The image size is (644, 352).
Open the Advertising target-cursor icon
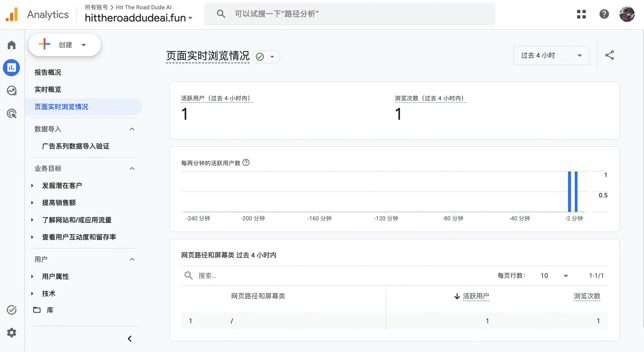[12, 113]
